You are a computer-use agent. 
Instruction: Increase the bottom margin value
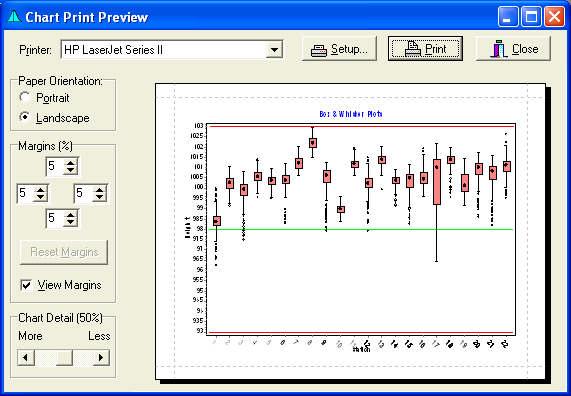[x=71, y=214]
